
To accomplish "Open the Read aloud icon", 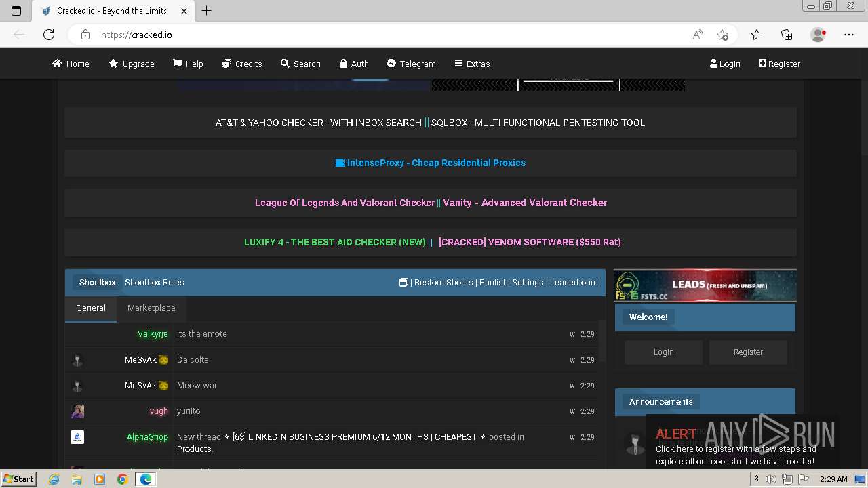I will (698, 35).
